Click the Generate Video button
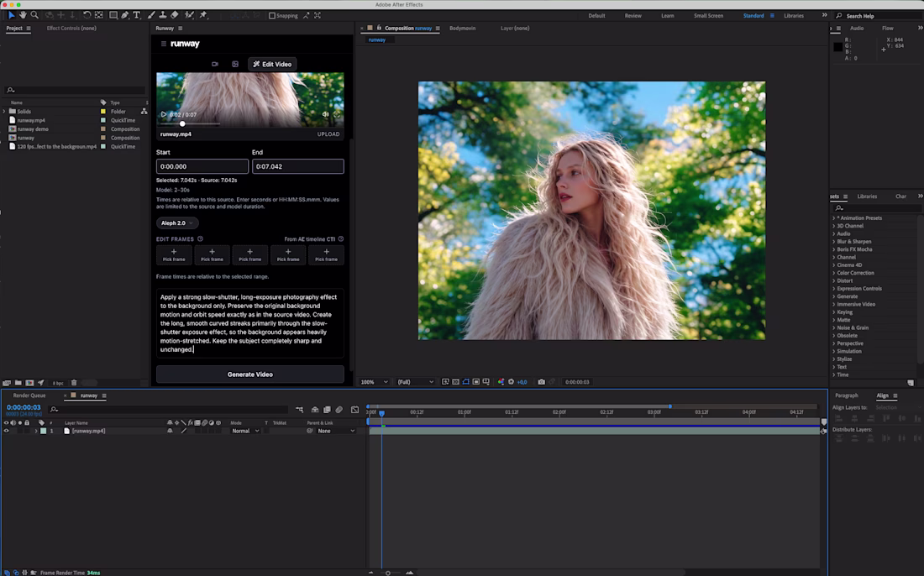The height and width of the screenshot is (576, 924). 249,374
